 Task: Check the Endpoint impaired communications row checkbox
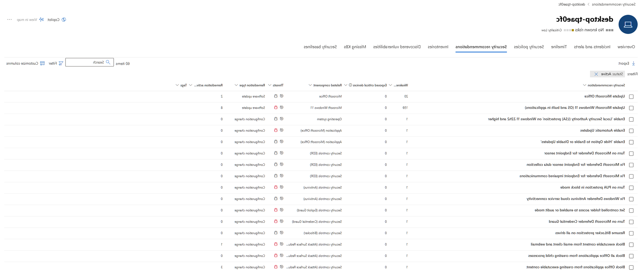(631, 176)
